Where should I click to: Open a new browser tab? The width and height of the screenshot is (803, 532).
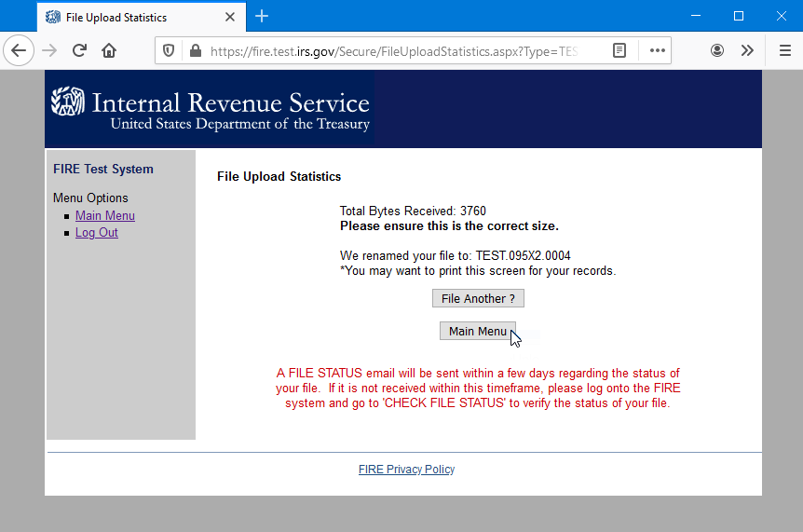click(262, 17)
